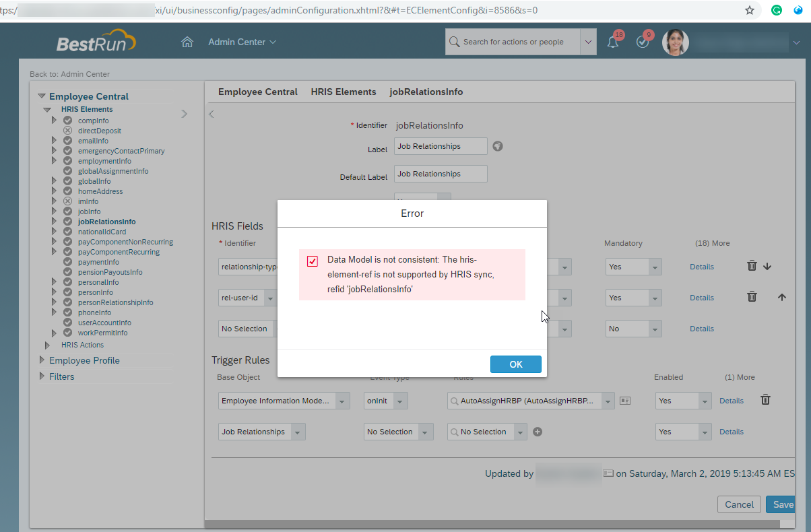Click Grammarly extension icon
811x532 pixels.
pos(777,10)
